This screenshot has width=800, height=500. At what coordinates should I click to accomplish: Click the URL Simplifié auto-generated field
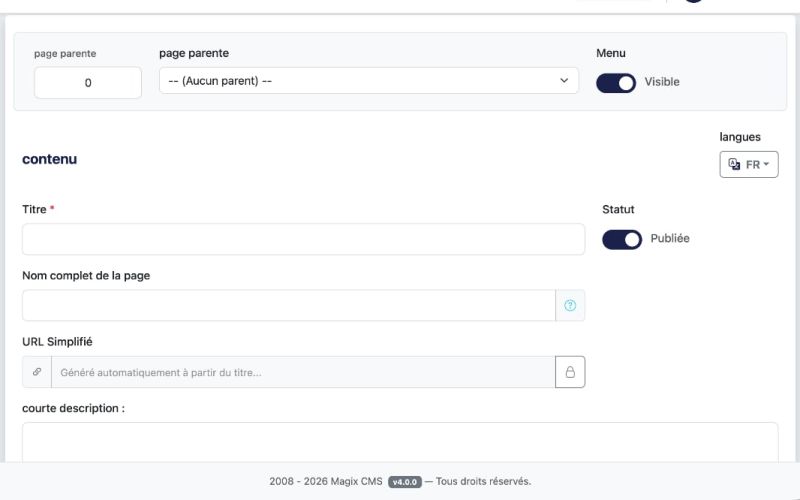(x=303, y=372)
